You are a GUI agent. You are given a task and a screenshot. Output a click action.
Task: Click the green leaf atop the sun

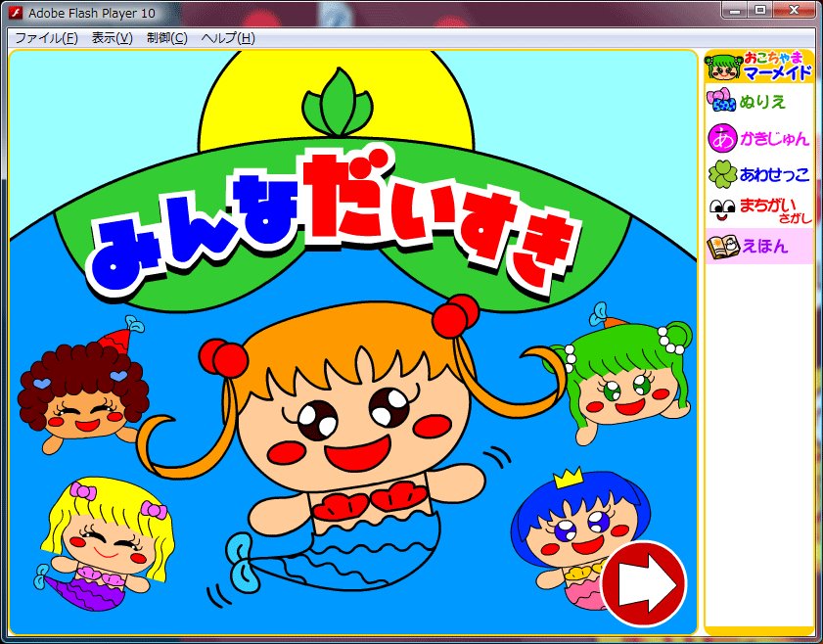click(338, 103)
